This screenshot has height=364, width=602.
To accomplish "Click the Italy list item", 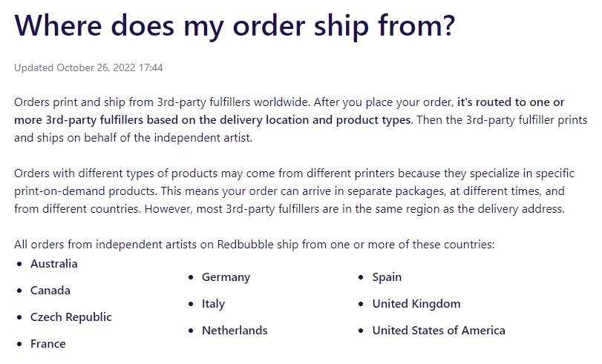I will click(x=213, y=304).
